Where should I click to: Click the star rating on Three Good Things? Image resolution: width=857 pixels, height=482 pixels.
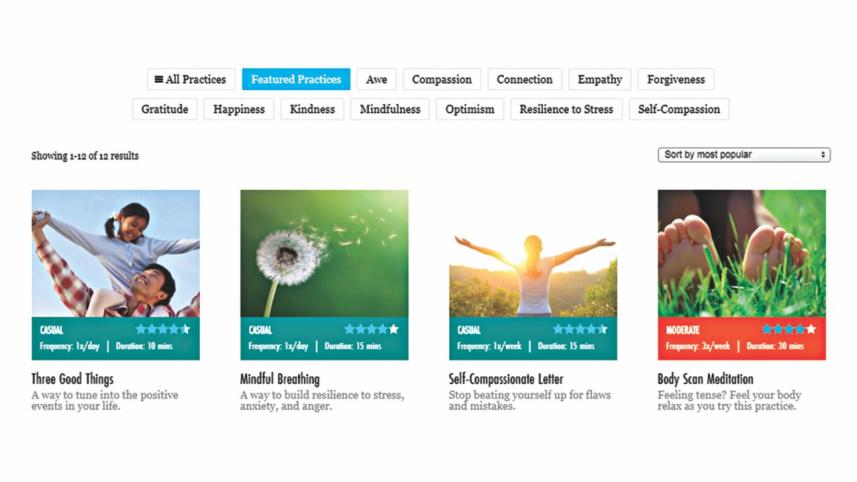tap(163, 329)
